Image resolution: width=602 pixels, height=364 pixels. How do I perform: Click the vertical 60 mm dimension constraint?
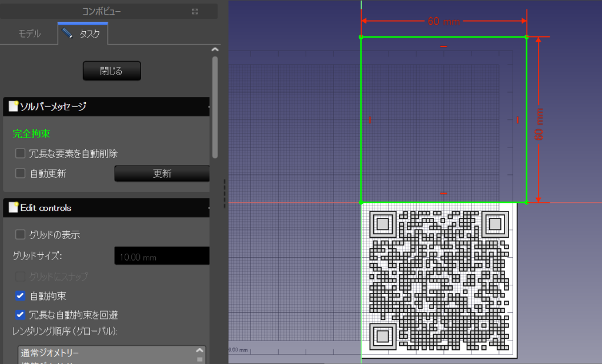click(539, 124)
